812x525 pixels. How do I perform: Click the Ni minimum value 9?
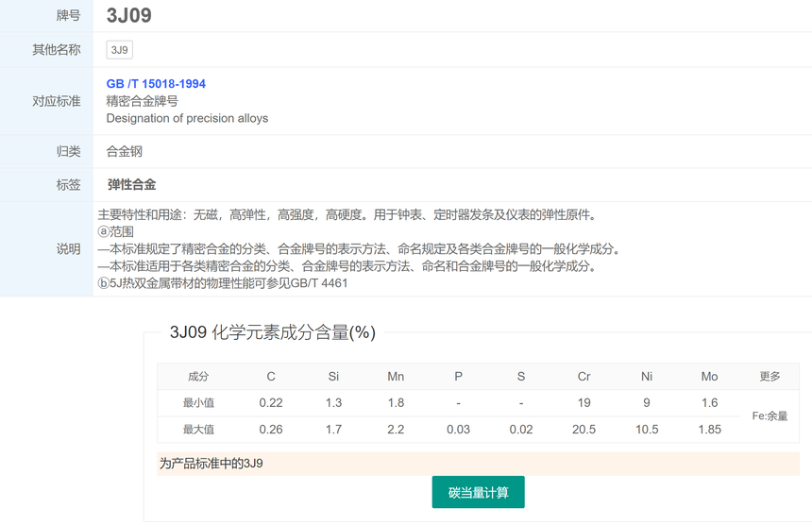tap(647, 403)
